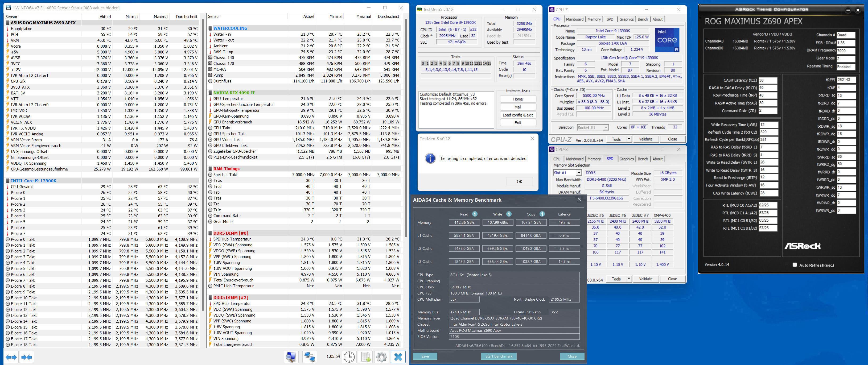Click the Vcore voltage bolt icon
Image resolution: width=868 pixels, height=365 pixels.
[8, 46]
